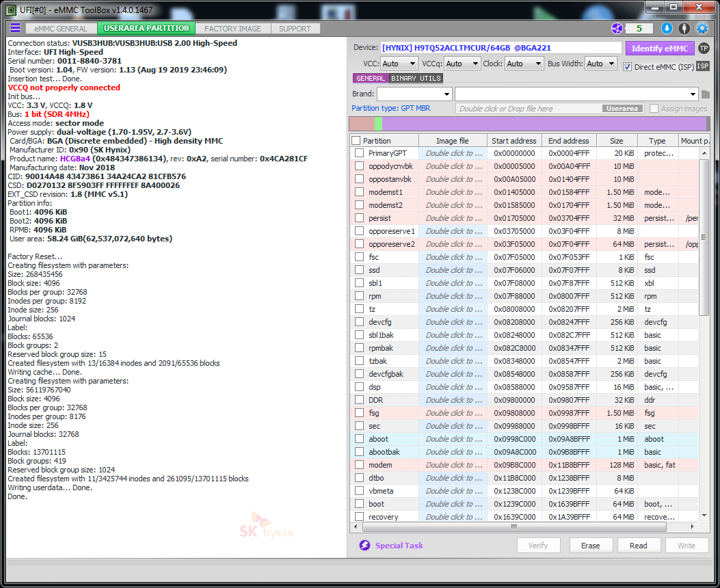Click the horizontal scrollbar right arrow of partition table

pyautogui.click(x=693, y=527)
